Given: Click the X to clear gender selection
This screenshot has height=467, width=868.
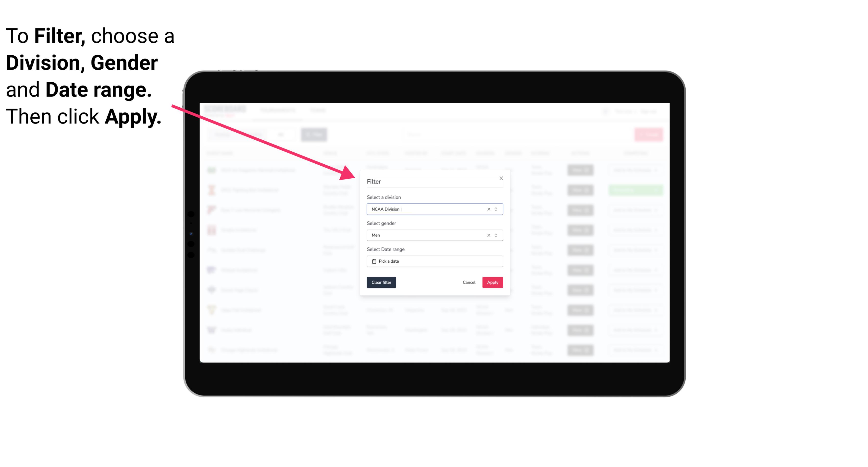Looking at the screenshot, I should (489, 235).
